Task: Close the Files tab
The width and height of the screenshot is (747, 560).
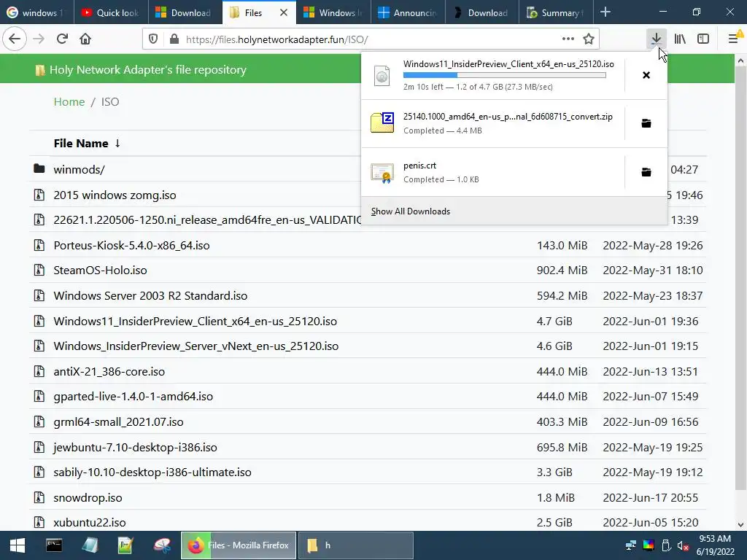Action: click(284, 12)
